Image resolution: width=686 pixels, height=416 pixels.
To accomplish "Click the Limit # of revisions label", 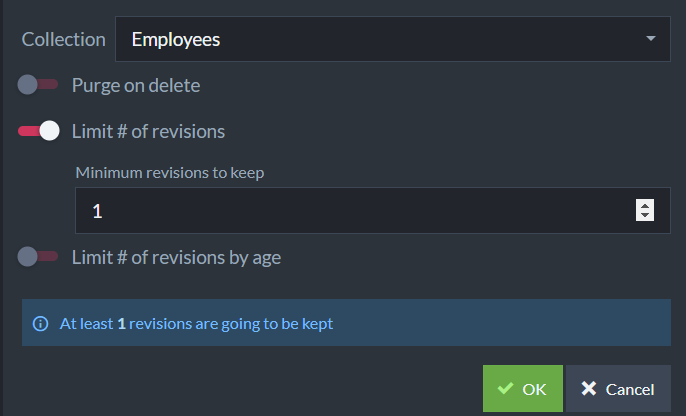I will click(x=148, y=131).
